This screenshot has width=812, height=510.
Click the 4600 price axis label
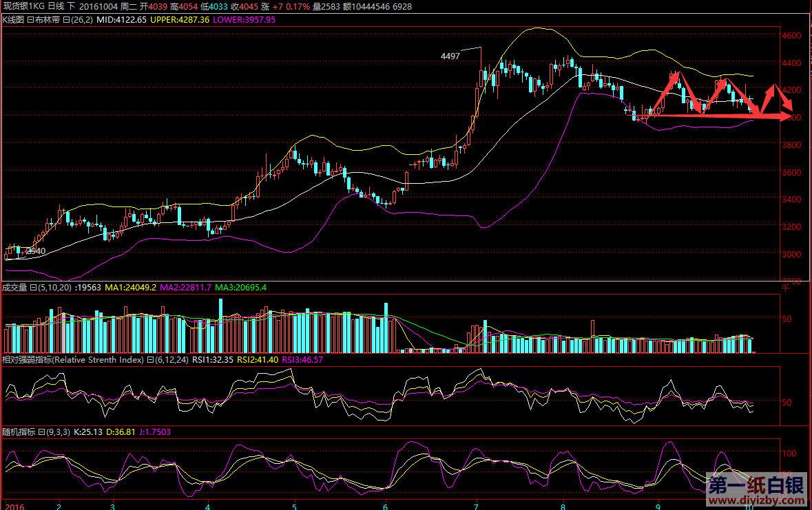point(791,35)
